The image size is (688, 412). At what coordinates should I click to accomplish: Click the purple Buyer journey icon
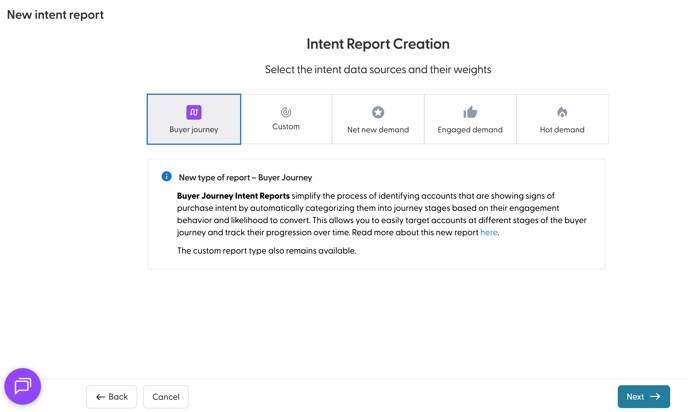[x=194, y=112]
